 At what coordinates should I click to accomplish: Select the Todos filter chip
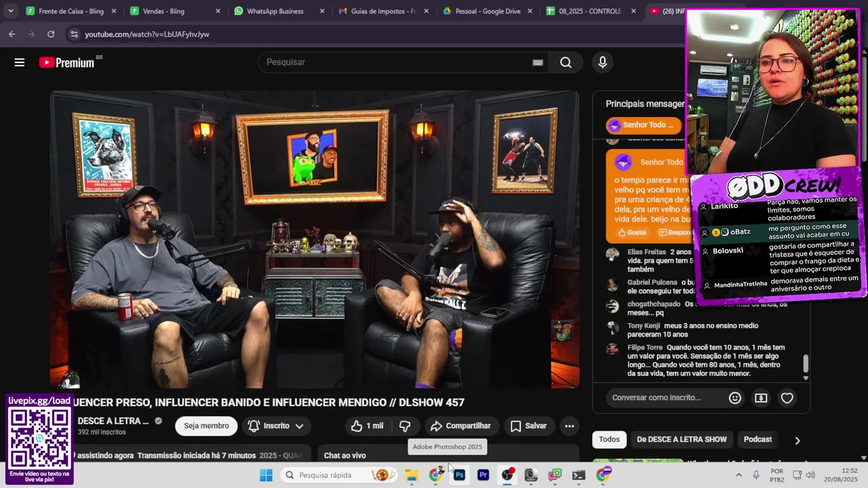[609, 439]
